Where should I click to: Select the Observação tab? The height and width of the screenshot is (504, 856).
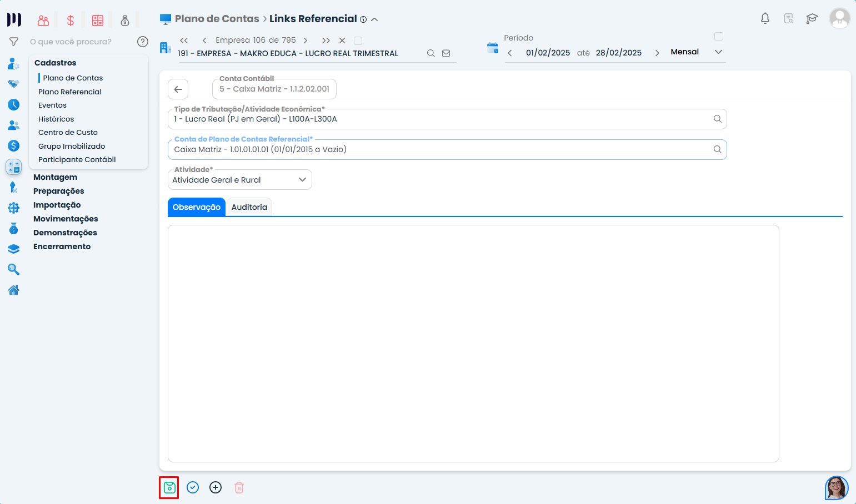pos(197,207)
